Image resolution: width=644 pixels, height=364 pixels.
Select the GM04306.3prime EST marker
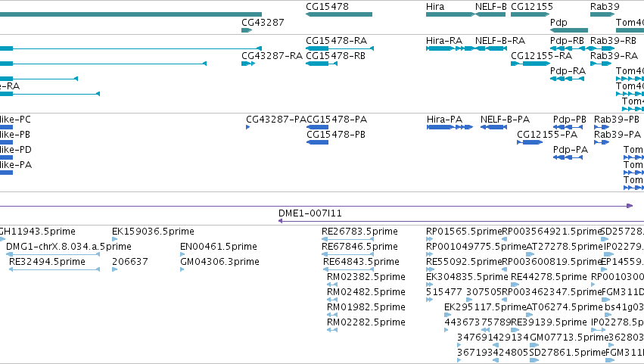(182, 269)
